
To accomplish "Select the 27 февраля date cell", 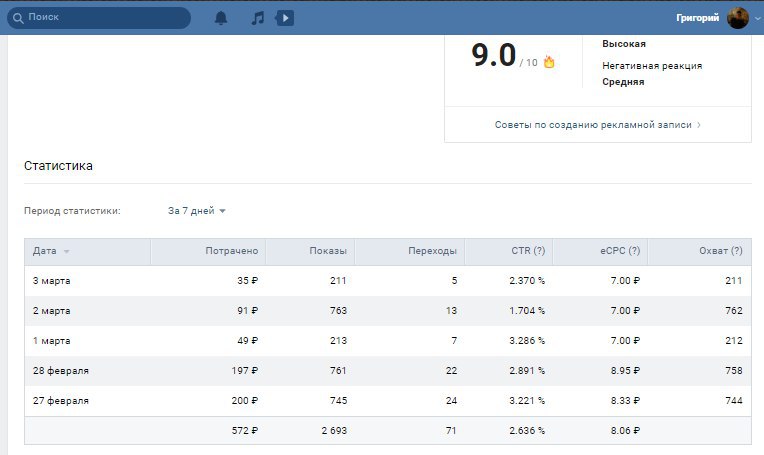I will tap(61, 401).
